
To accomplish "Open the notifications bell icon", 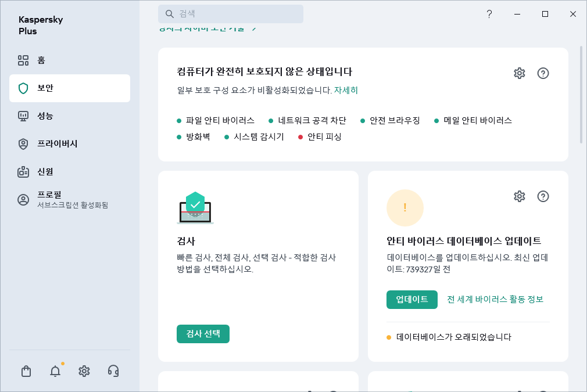I will tap(55, 371).
